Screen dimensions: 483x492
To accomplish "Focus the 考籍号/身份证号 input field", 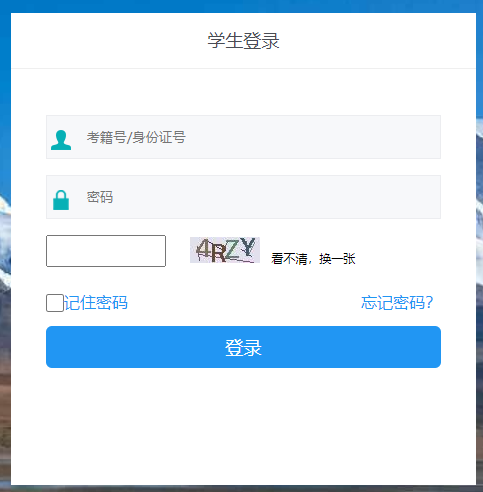I will click(x=243, y=137).
